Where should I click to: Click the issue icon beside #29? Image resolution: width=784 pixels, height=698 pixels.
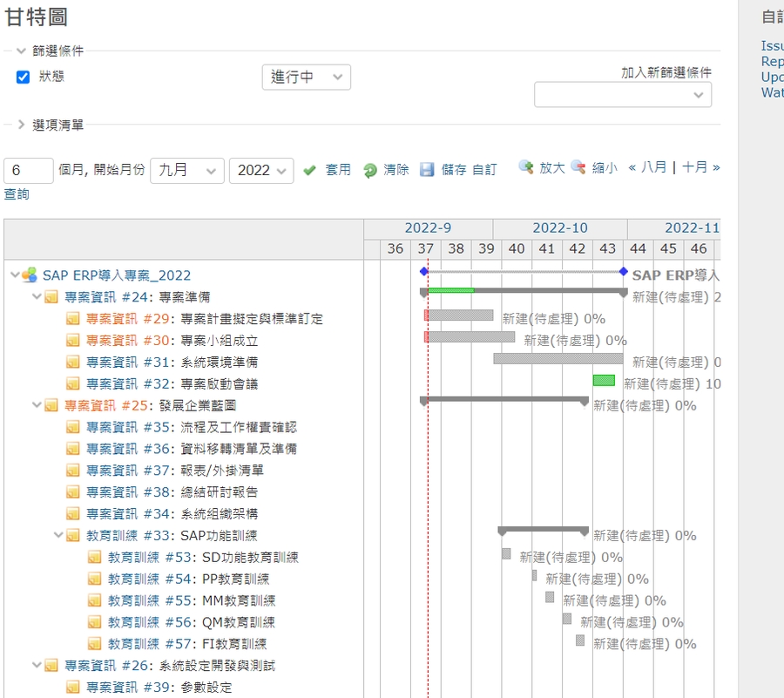pyautogui.click(x=73, y=319)
